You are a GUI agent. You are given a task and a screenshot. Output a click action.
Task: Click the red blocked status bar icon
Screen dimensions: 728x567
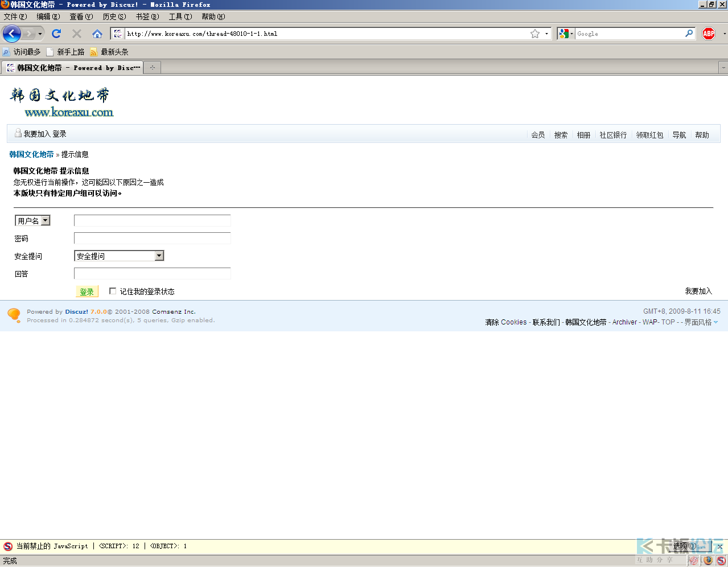[x=693, y=561]
